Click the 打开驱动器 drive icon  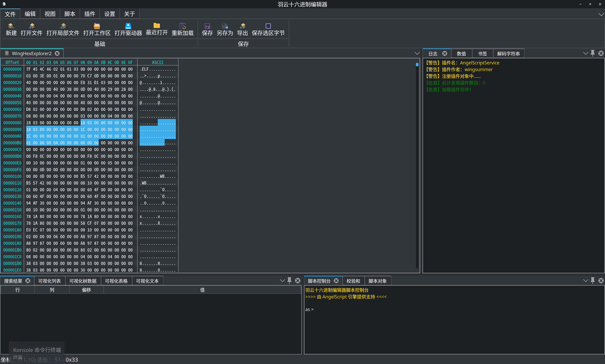(128, 29)
